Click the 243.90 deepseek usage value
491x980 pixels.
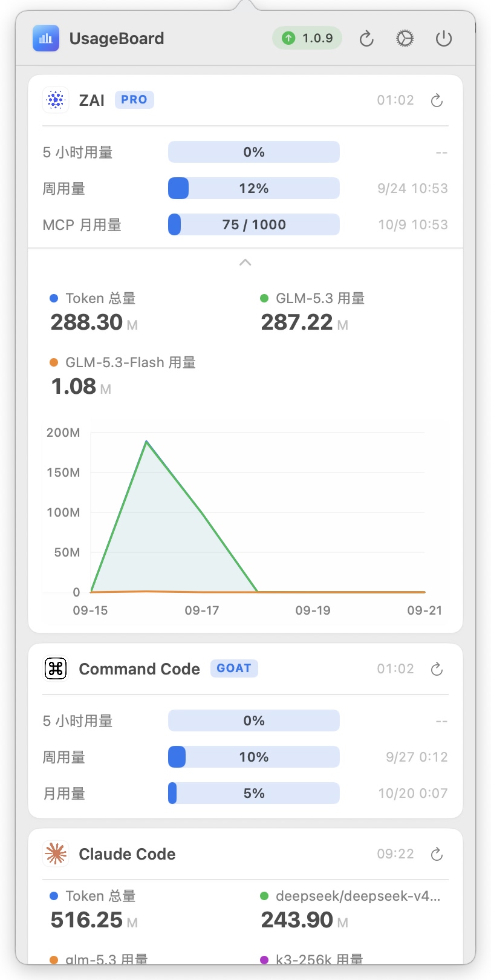pos(297,920)
